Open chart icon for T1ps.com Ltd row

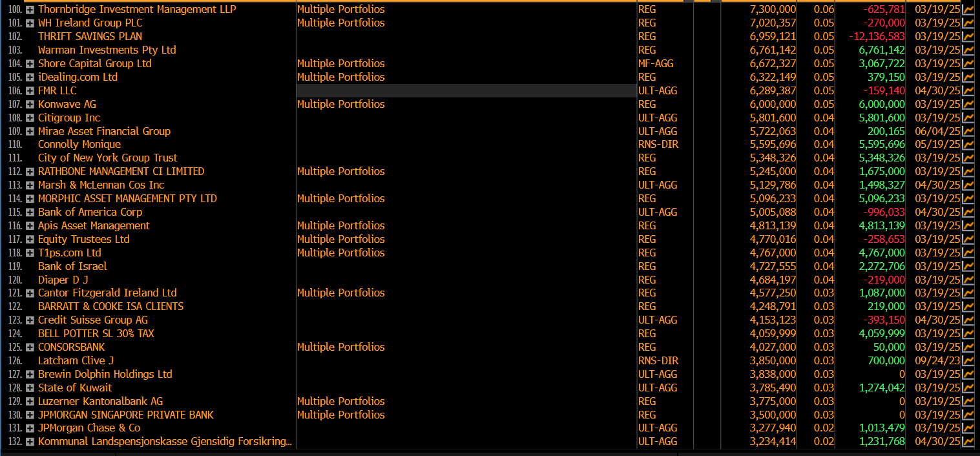point(968,253)
